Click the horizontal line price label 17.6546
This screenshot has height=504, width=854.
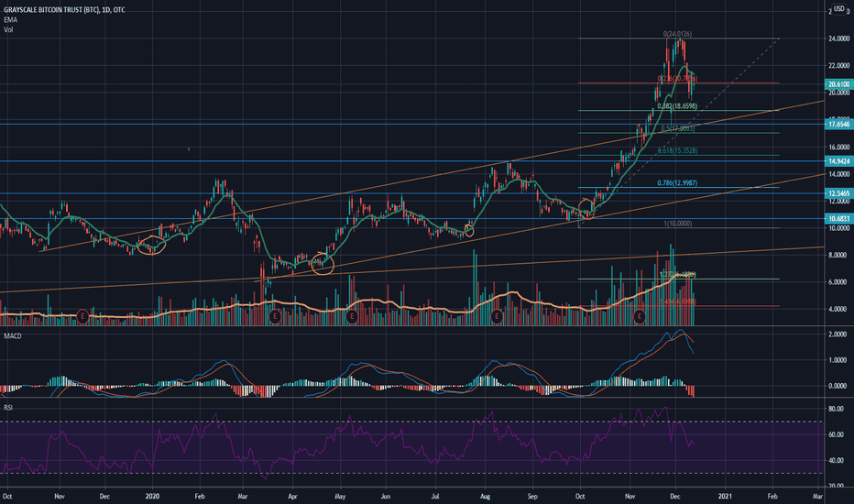coord(838,125)
